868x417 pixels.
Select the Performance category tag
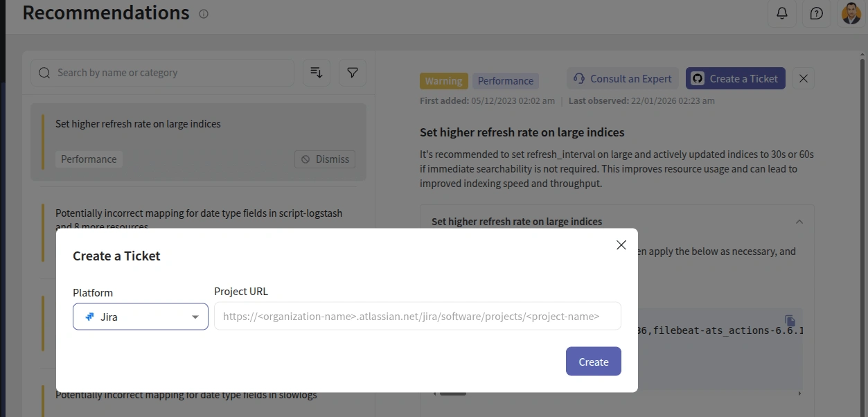pos(89,159)
